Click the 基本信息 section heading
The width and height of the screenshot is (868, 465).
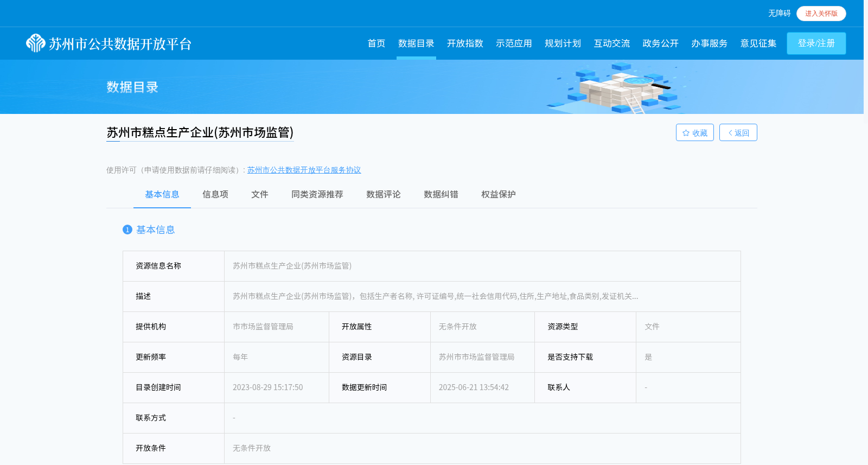pos(156,230)
